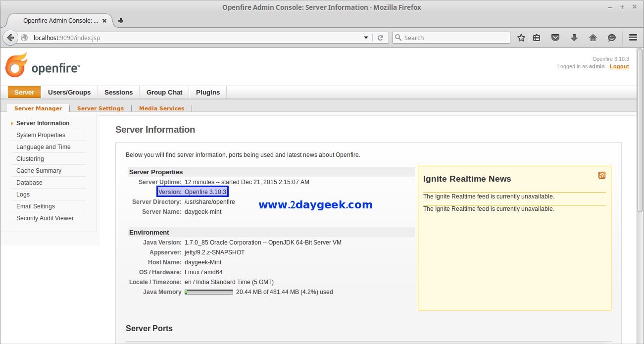644x344 pixels.
Task: Switch to the Sessions tab
Action: [119, 92]
